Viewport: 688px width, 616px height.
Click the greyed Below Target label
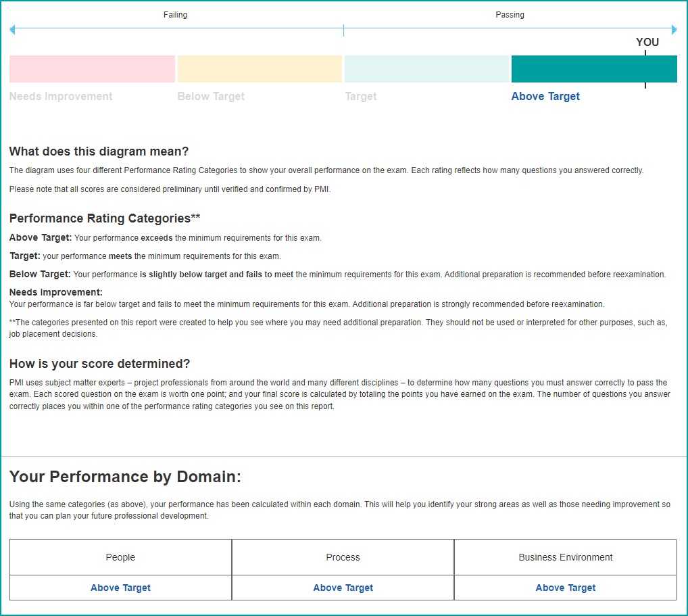click(x=211, y=97)
